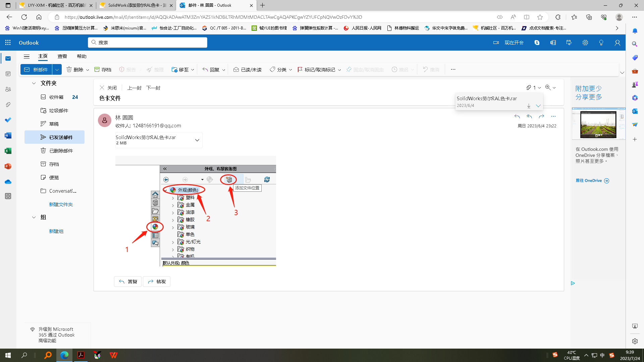This screenshot has width=644, height=362.
Task: Launch PowerPoint from the left rail
Action: [8, 166]
